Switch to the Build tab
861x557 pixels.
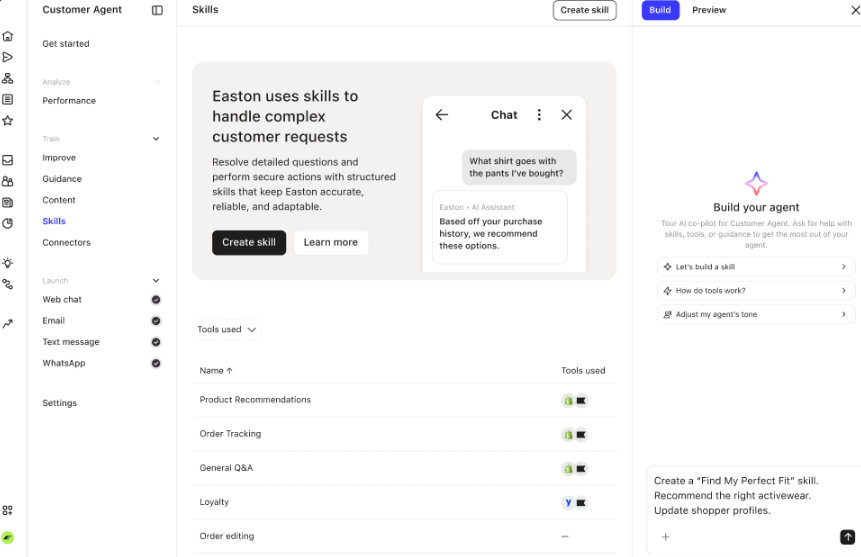coord(660,10)
